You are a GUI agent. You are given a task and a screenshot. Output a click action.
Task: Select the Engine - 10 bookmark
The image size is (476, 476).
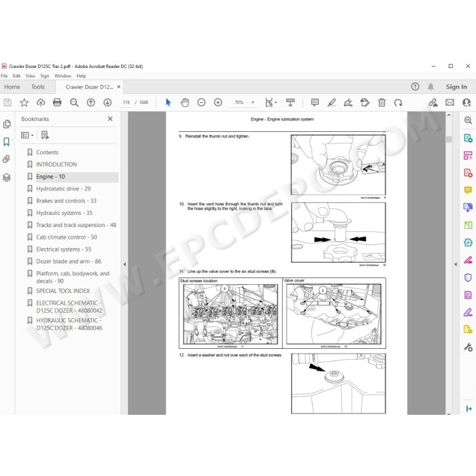(50, 177)
